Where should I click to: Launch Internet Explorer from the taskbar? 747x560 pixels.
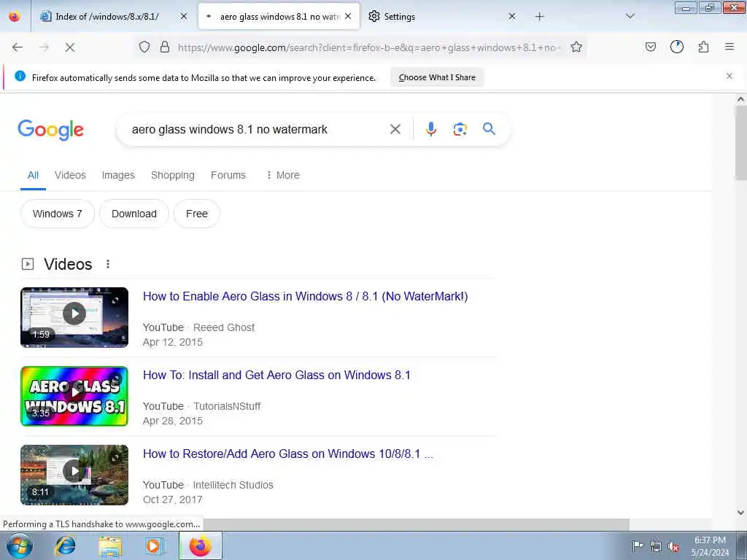click(x=65, y=545)
